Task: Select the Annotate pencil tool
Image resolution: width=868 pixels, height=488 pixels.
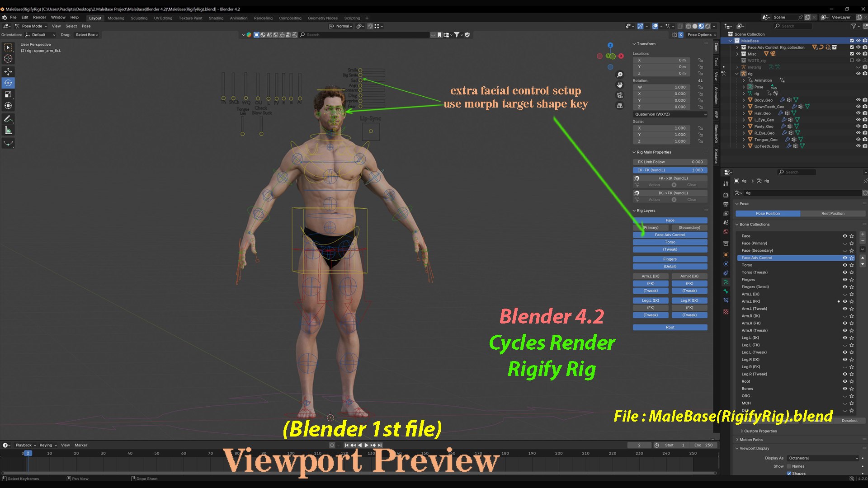Action: 8,119
